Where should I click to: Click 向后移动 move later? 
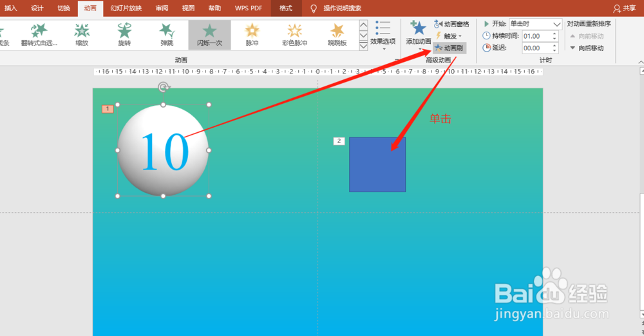[x=587, y=48]
